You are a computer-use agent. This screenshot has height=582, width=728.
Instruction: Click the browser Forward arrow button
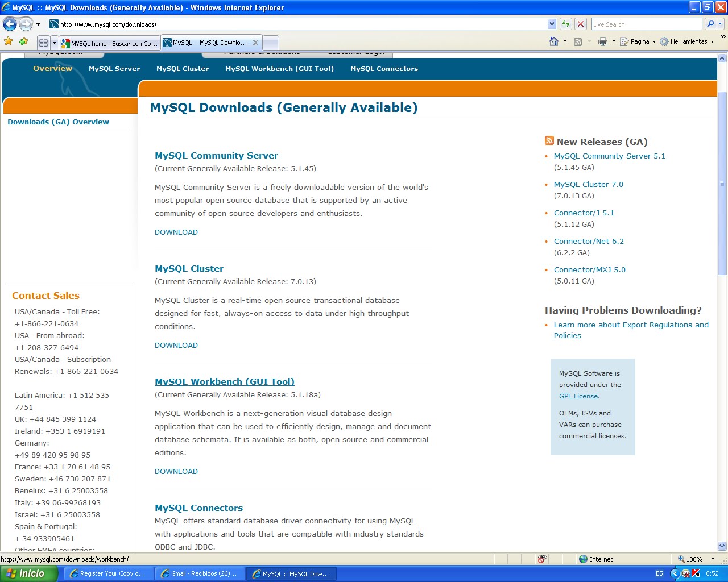26,24
